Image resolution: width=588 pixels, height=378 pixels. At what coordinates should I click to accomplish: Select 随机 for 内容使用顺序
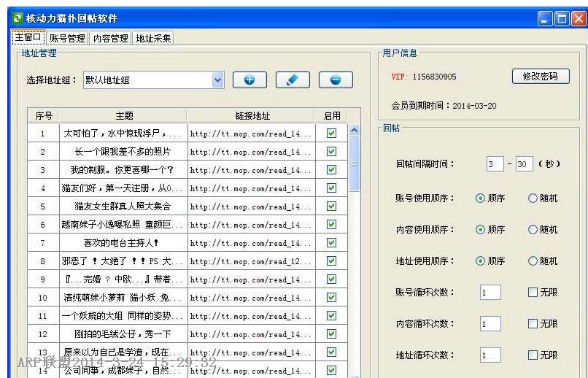tap(533, 229)
